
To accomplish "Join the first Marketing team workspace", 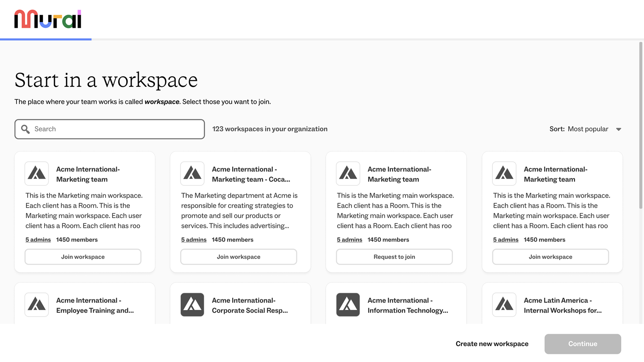I will click(83, 256).
